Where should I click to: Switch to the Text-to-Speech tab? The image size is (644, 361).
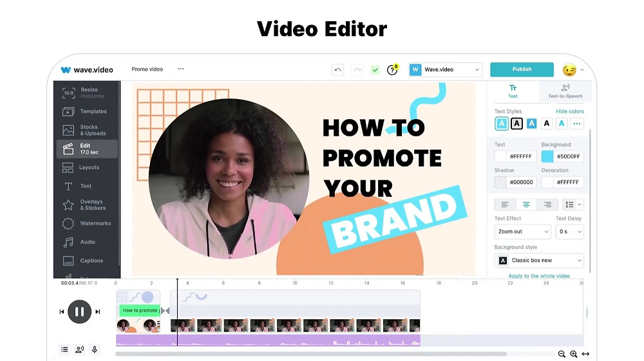pos(565,91)
